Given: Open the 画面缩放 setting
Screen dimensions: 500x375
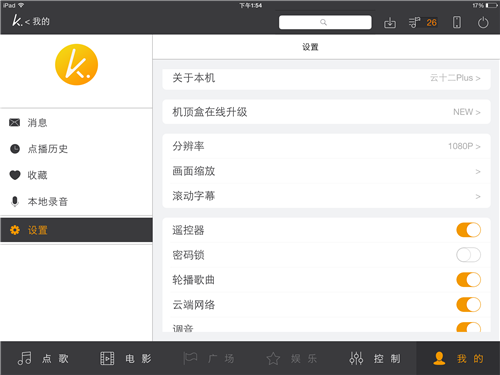Looking at the screenshot, I should 326,171.
